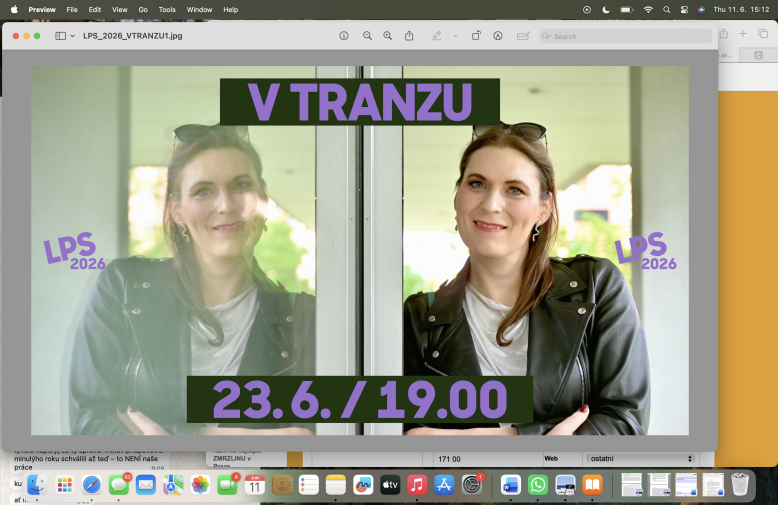This screenshot has height=505, width=778.
Task: Open Books from the Dock
Action: pyautogui.click(x=592, y=485)
